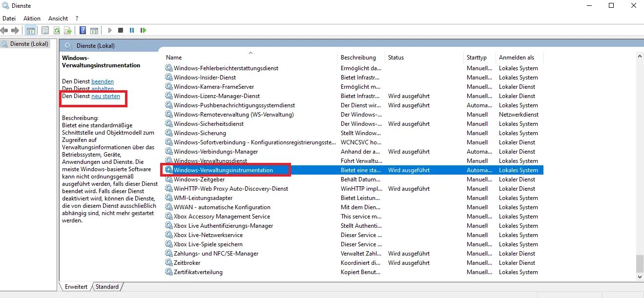Viewport: 644px width, 298px height.
Task: Click the Start Service play icon in the toolbar
Action: point(110,30)
